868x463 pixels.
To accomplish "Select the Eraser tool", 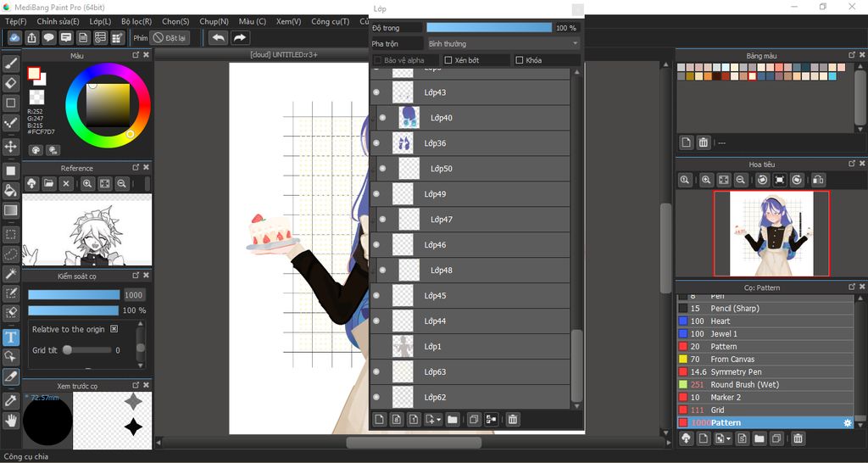I will (10, 83).
